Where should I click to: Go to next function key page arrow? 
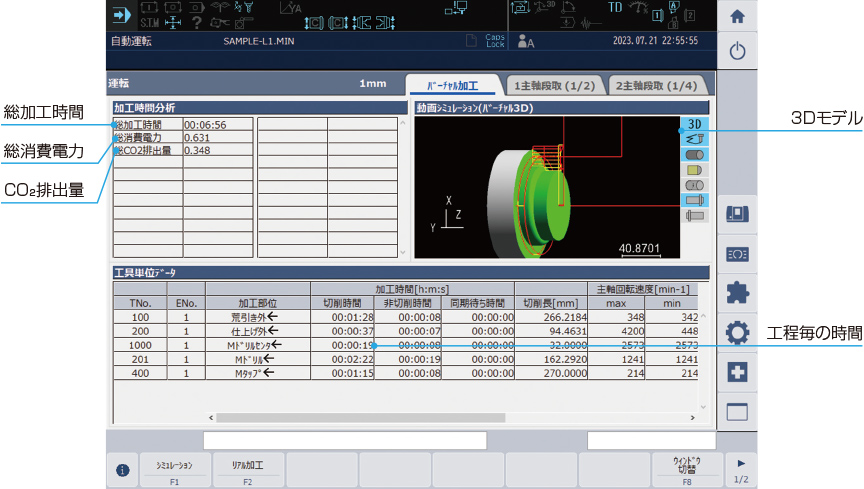(740, 470)
